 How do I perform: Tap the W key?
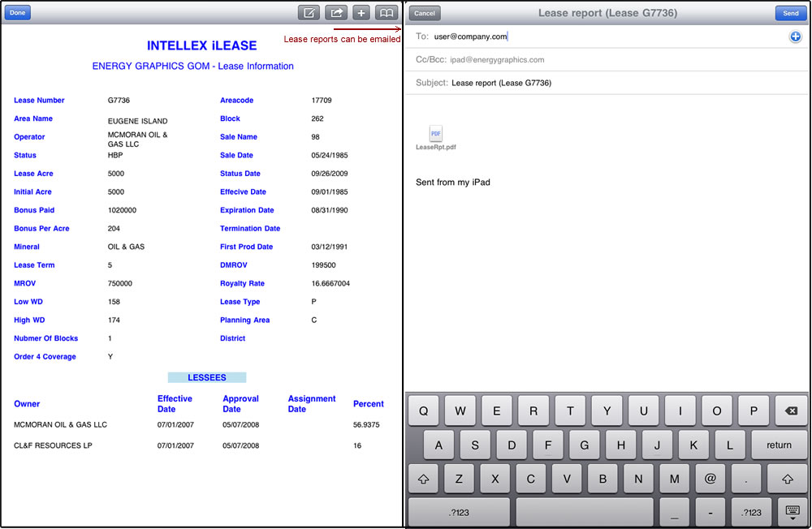(x=460, y=411)
